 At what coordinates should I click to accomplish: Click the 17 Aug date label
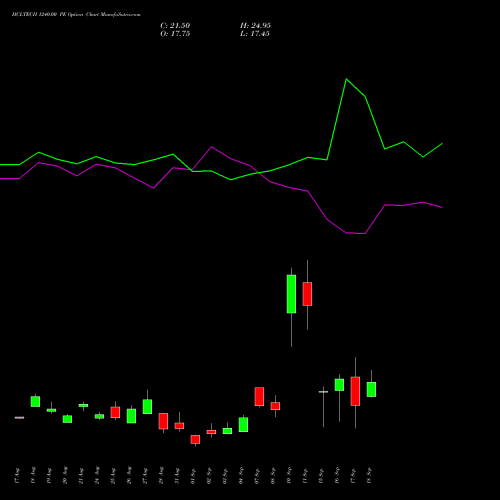click(x=17, y=476)
